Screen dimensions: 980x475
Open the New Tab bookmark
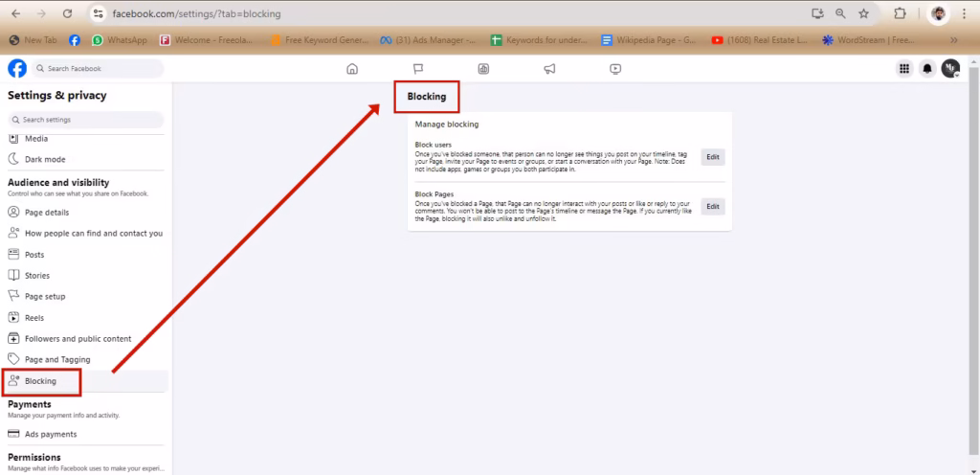coord(33,40)
